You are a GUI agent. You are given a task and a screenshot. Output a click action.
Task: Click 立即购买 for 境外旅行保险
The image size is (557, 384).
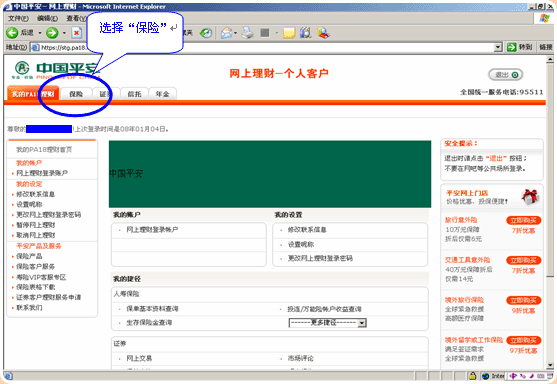(524, 301)
